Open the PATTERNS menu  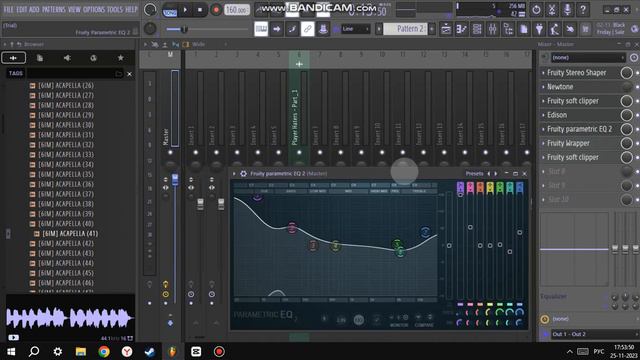coord(53,9)
